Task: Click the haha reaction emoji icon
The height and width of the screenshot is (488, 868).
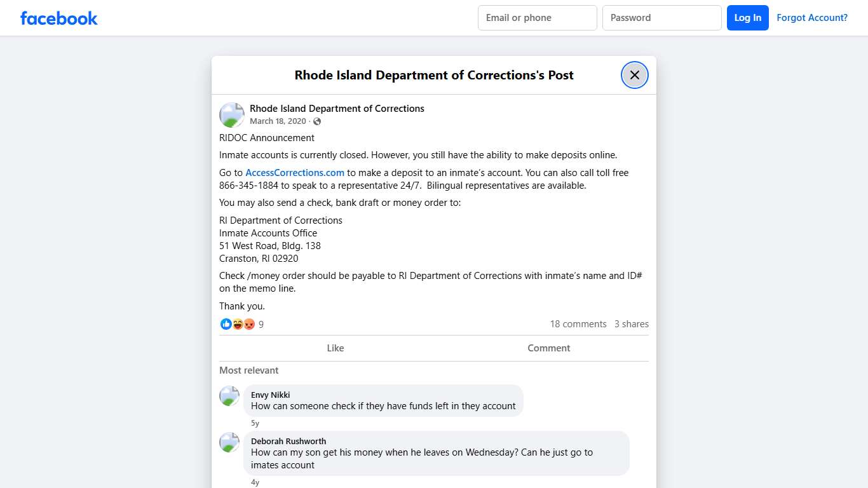Action: pos(238,324)
